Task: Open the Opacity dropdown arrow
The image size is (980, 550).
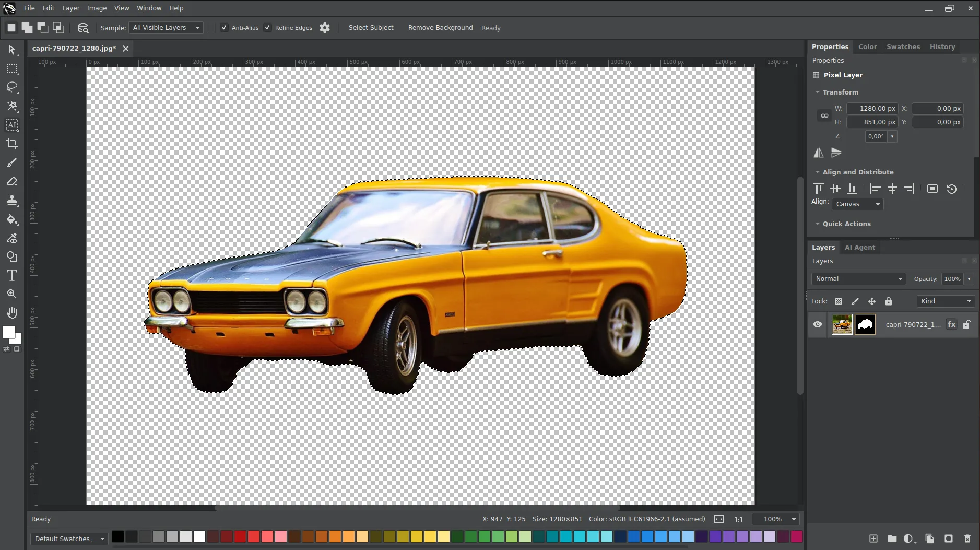Action: 969,279
